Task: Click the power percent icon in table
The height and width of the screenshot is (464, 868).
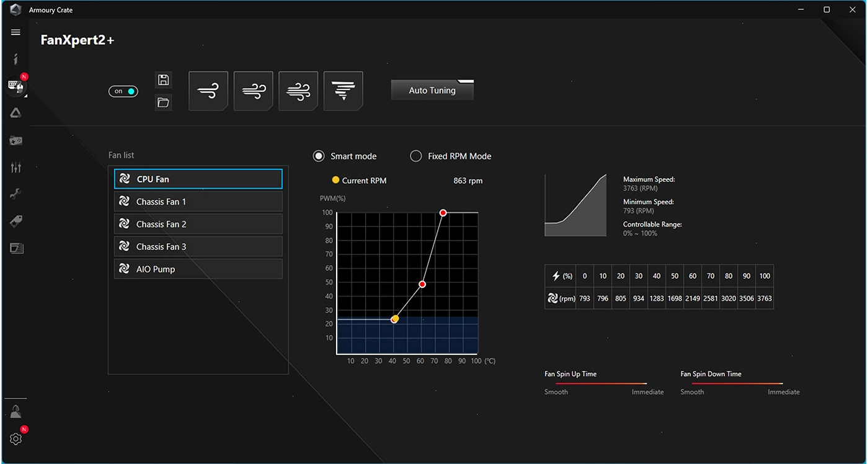Action: tap(556, 276)
